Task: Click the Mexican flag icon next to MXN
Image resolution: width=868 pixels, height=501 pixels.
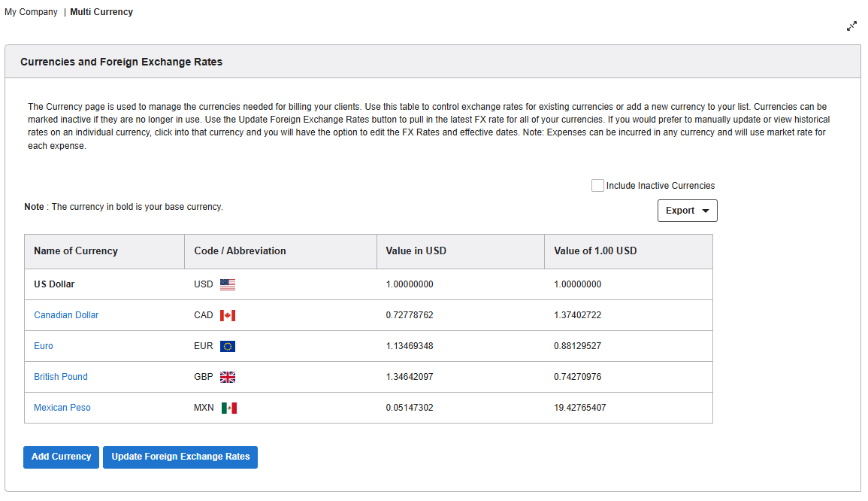Action: tap(228, 407)
